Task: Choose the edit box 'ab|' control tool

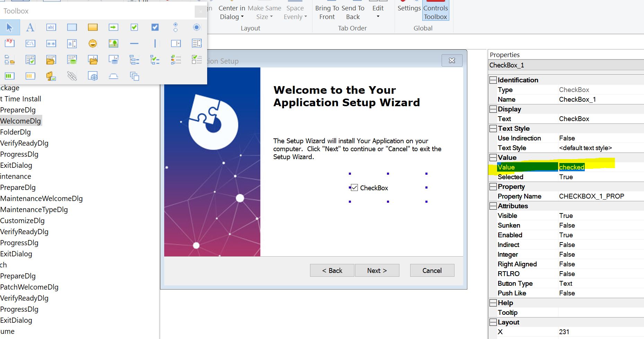Action: coord(51,27)
